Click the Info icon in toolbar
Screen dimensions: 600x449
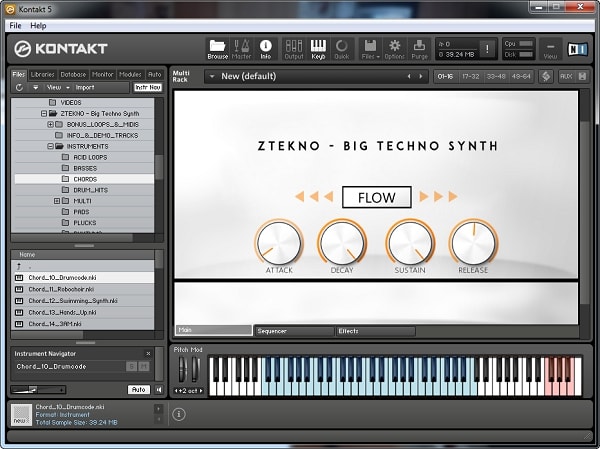(x=266, y=47)
